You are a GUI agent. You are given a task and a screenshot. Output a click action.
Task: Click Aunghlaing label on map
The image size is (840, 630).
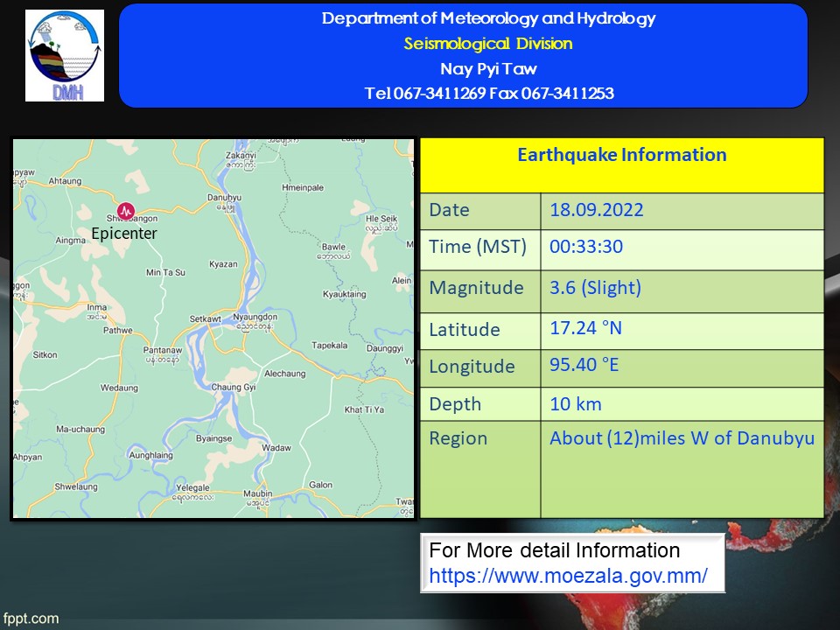(151, 455)
